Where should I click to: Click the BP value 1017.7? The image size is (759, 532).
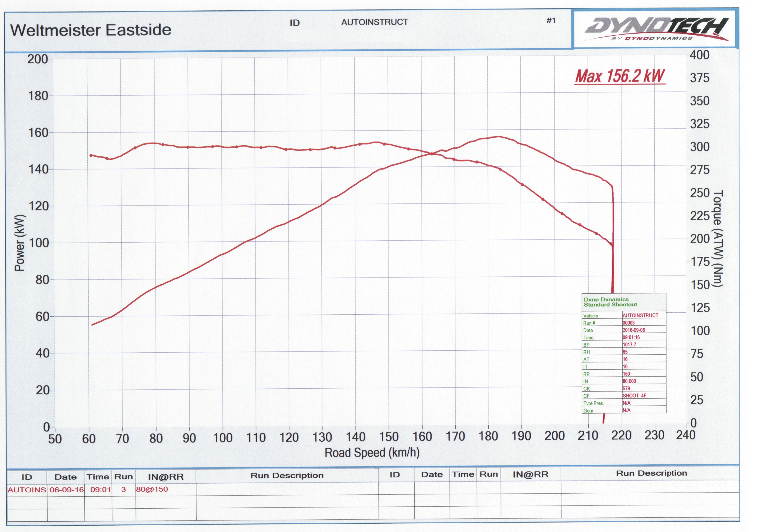click(629, 345)
